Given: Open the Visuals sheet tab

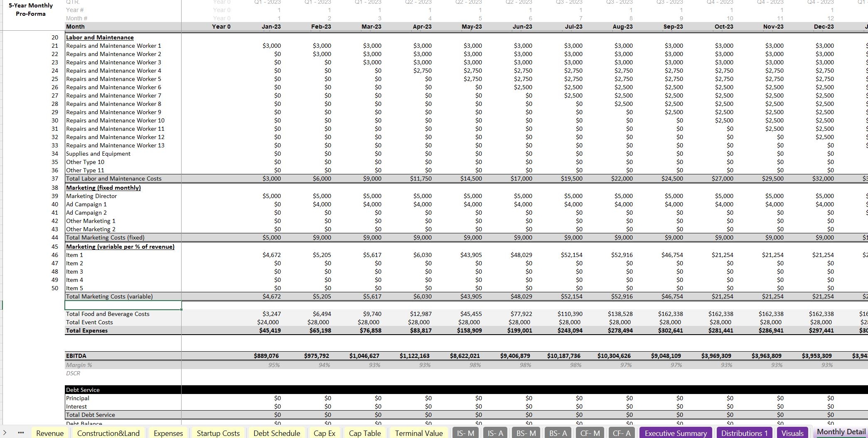Looking at the screenshot, I should tap(792, 433).
